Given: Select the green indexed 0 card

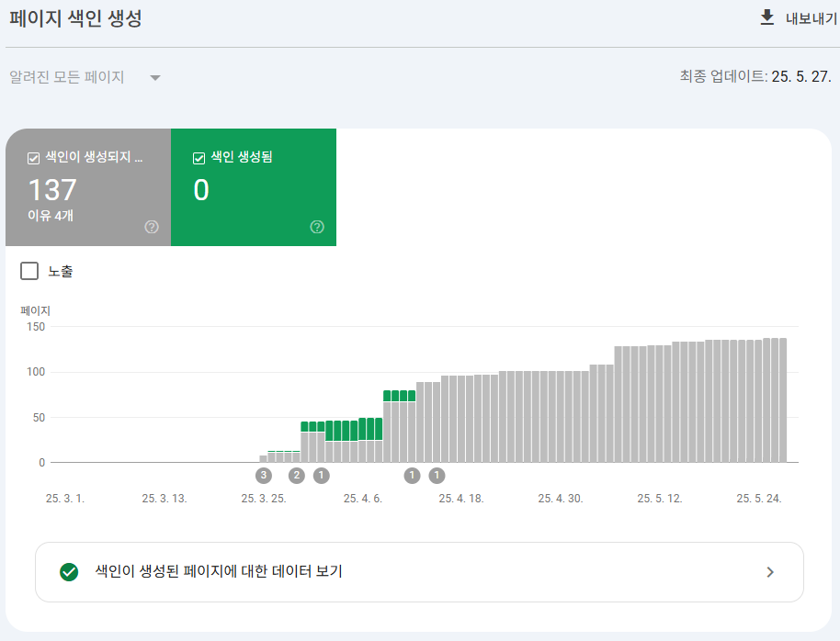Looking at the screenshot, I should tap(254, 187).
